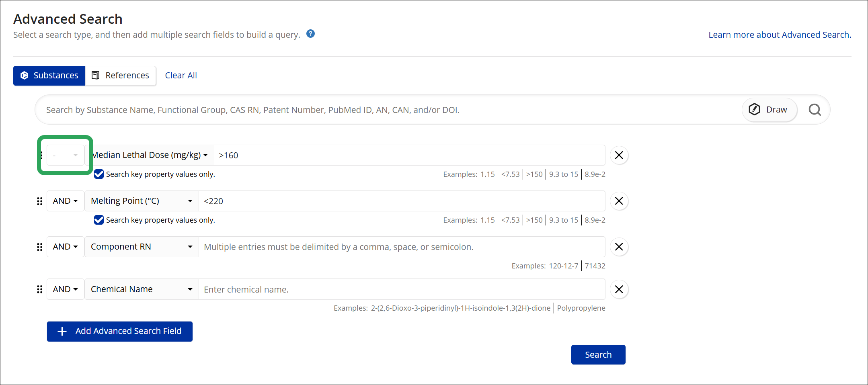Remove the Melting Point search row
This screenshot has height=385, width=868.
(619, 201)
